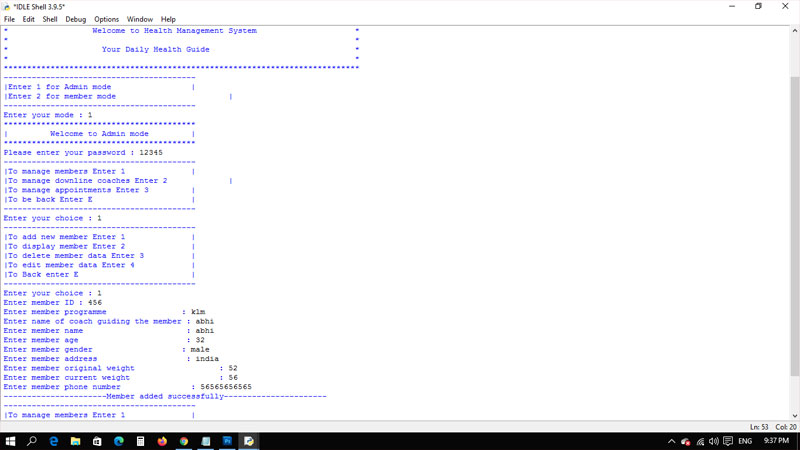
Task: Click 'To be back Enter E' line
Action: [x=50, y=199]
